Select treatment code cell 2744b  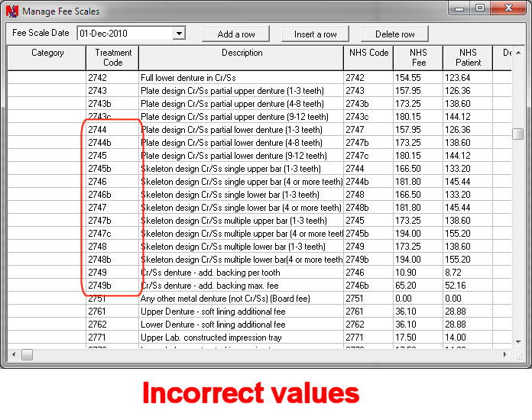112,143
